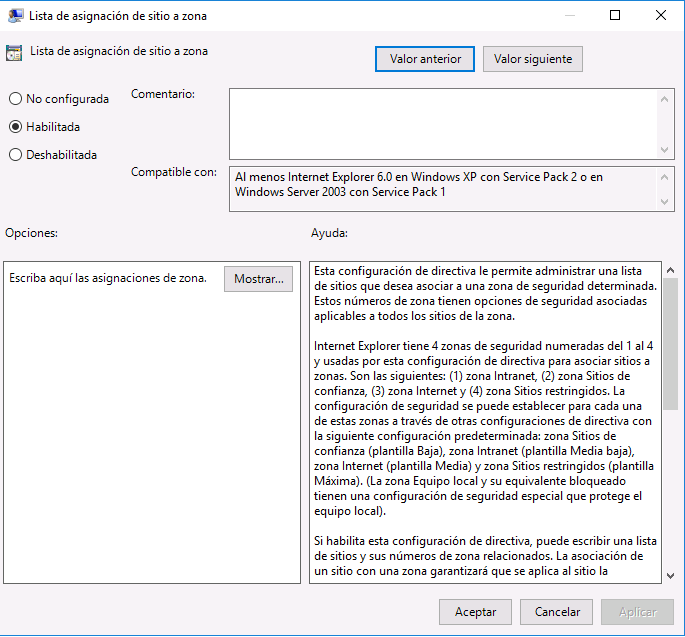The width and height of the screenshot is (685, 637).
Task: Maximize the dialog window
Action: (x=615, y=15)
